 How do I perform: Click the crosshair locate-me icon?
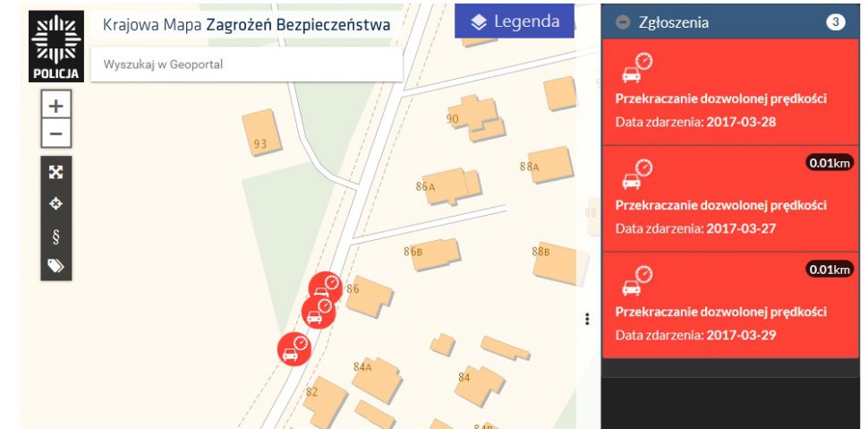tap(55, 204)
